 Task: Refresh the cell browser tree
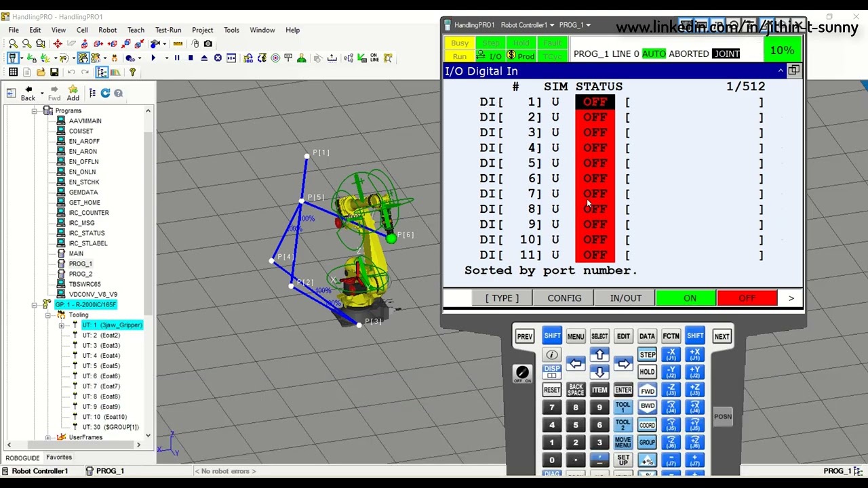[x=105, y=93]
